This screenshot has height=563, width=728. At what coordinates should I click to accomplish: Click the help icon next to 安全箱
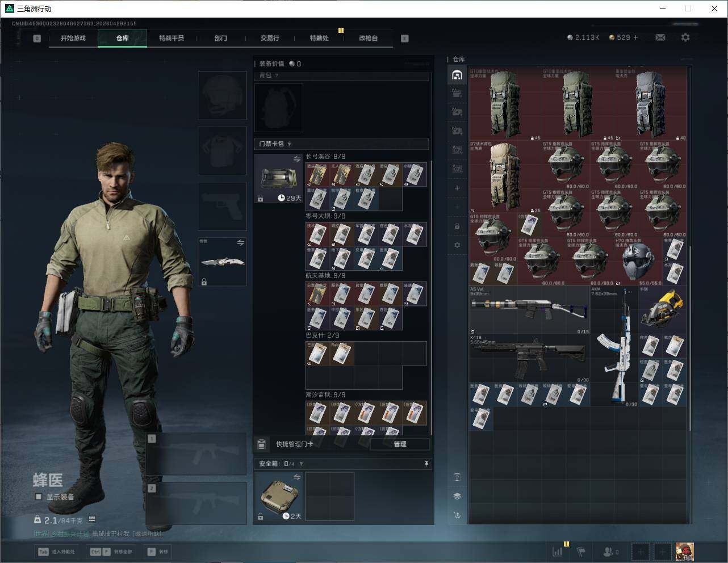point(301,464)
